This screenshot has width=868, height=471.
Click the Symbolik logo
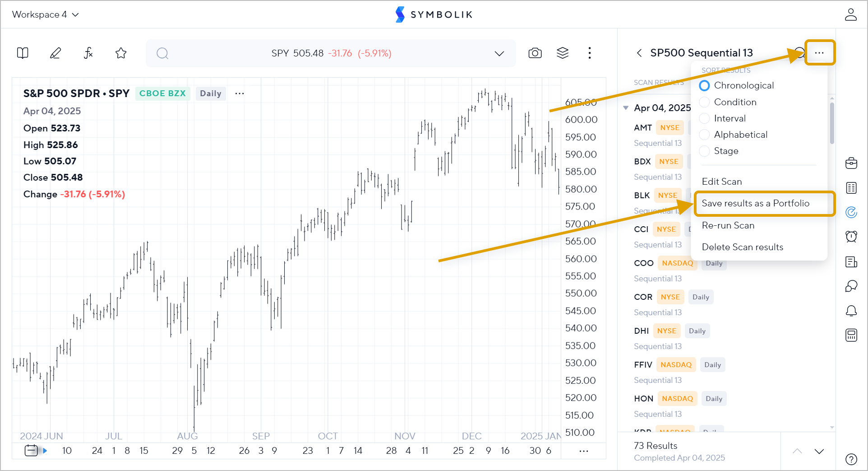(x=434, y=14)
